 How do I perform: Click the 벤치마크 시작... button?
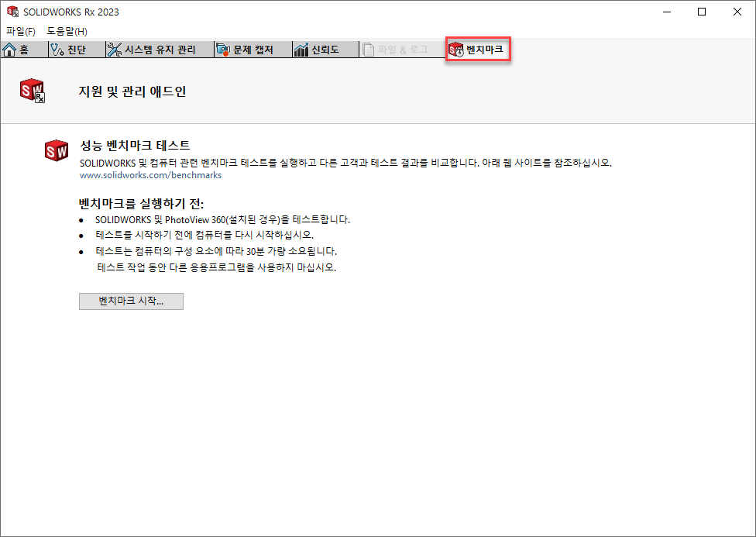[x=131, y=301]
